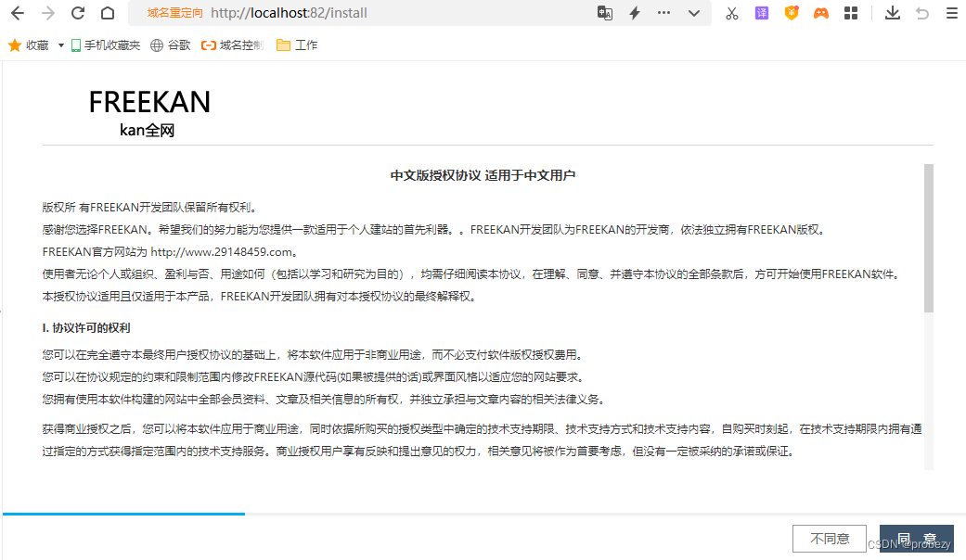Click the lightning speed-mode icon
Image resolution: width=966 pixels, height=560 pixels.
click(635, 13)
